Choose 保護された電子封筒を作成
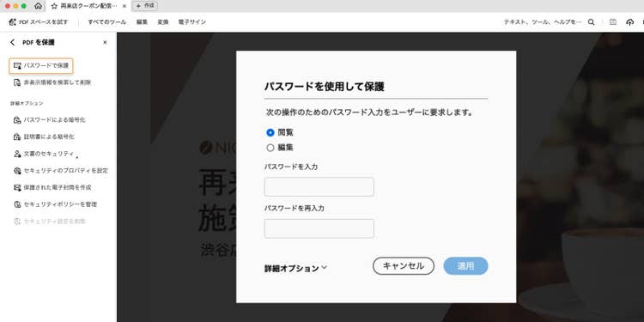Image resolution: width=644 pixels, height=322 pixels. 52,187
